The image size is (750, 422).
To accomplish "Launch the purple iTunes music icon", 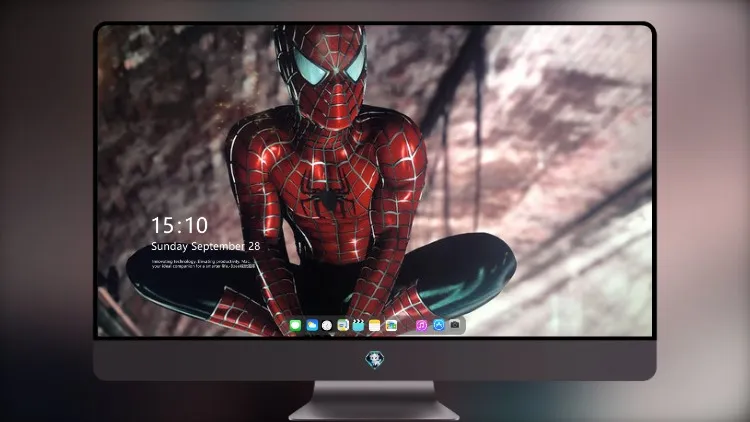I will (x=421, y=325).
